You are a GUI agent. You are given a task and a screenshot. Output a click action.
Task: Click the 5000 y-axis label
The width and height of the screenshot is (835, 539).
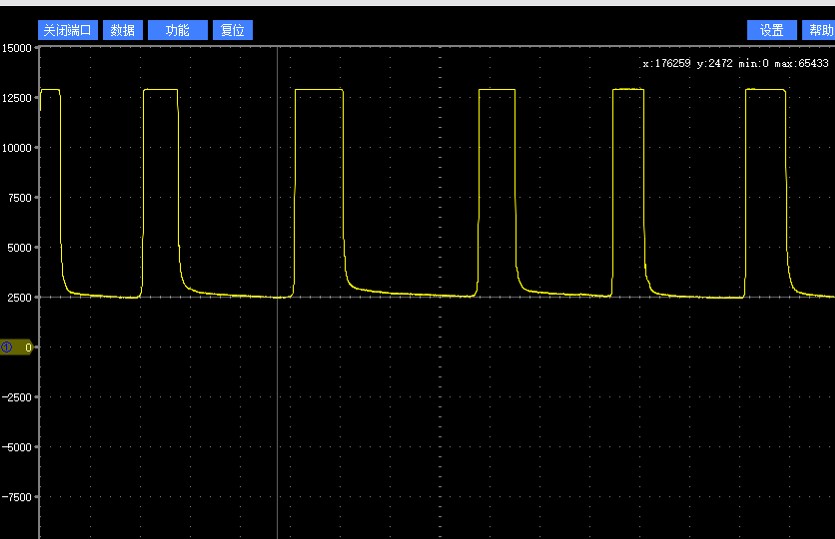20,248
